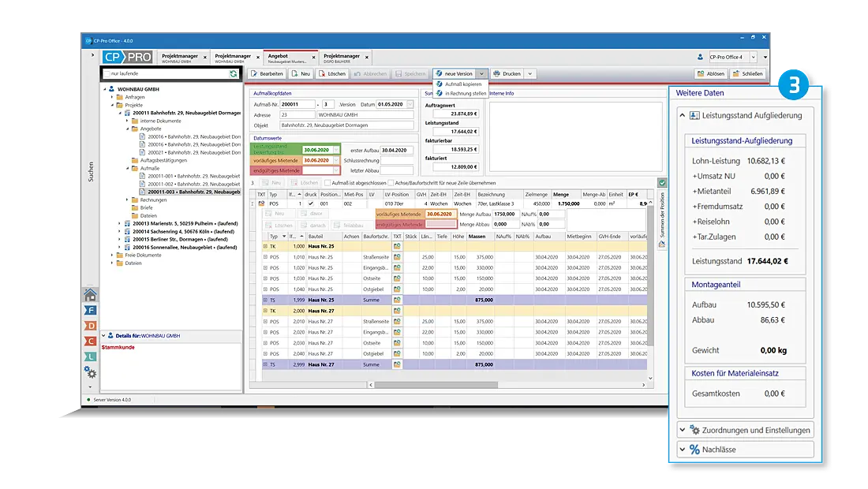The width and height of the screenshot is (868, 489).
Task: Expand the Rechnungen tree folder
Action: coord(127,200)
